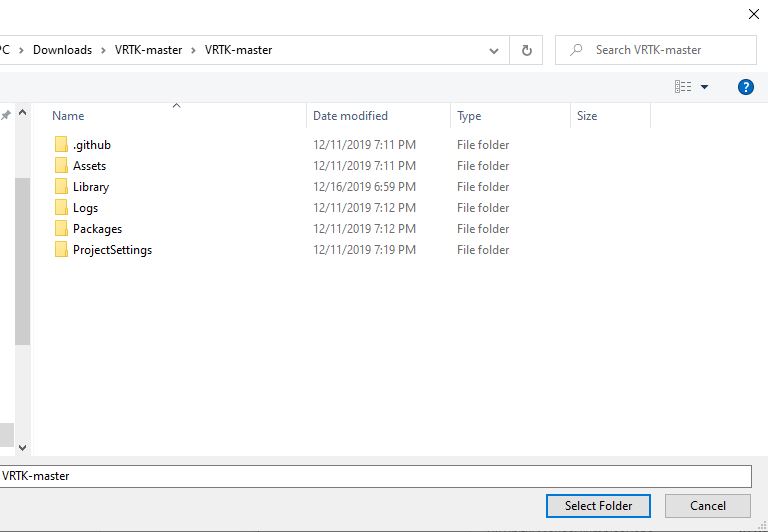Click the blue Help question mark icon

745,87
